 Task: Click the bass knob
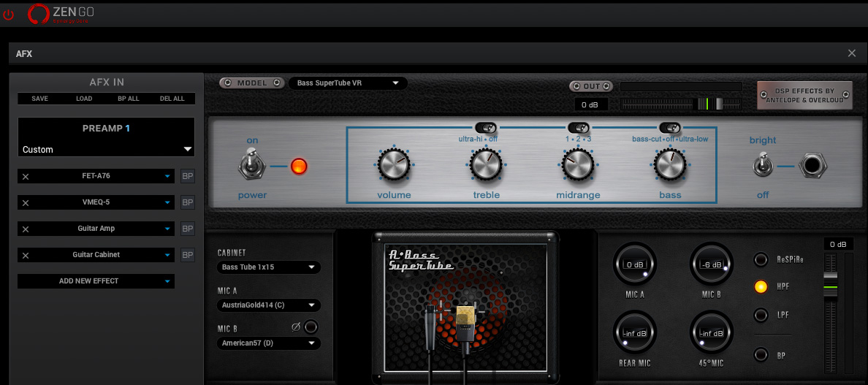tap(670, 165)
